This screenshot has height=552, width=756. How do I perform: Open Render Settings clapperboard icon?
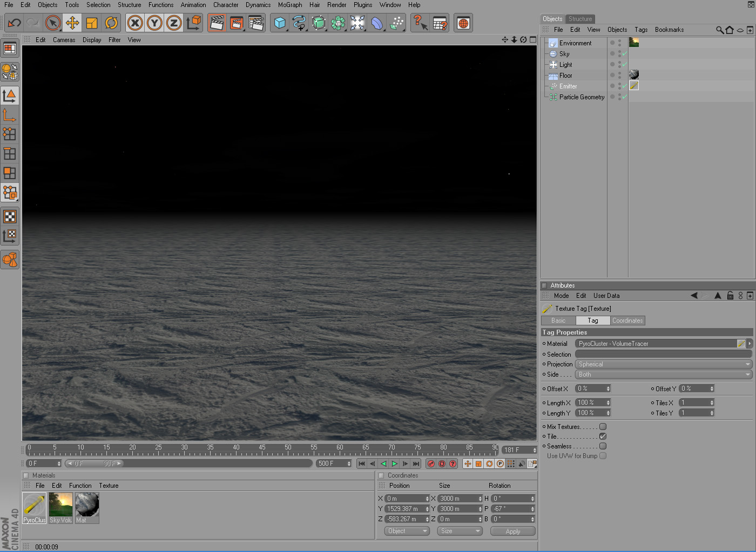coord(256,23)
